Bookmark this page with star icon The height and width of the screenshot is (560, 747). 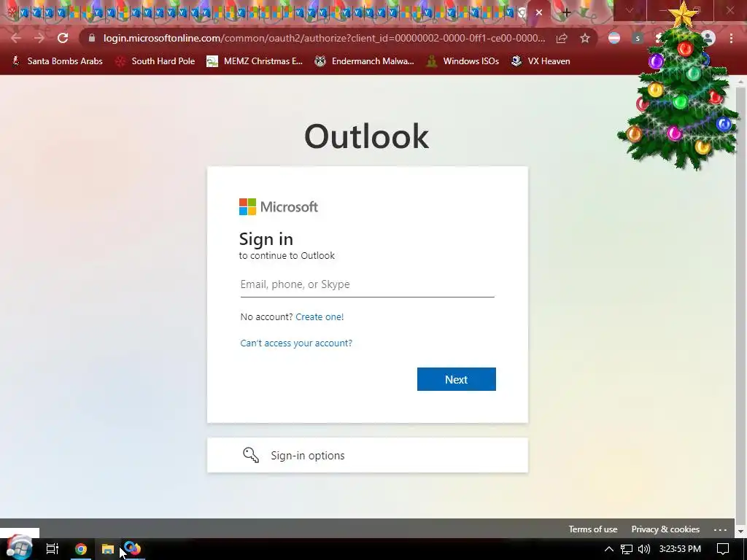point(585,38)
